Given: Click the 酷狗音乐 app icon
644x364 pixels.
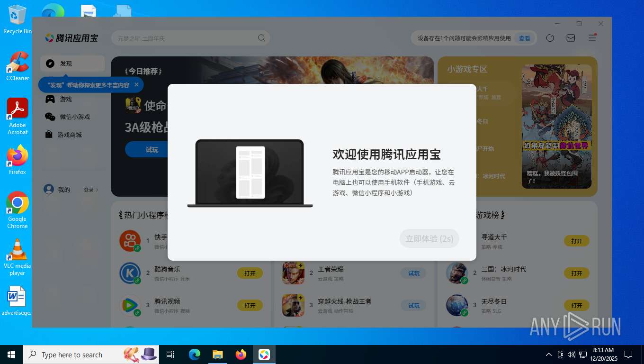Looking at the screenshot, I should coord(130,273).
